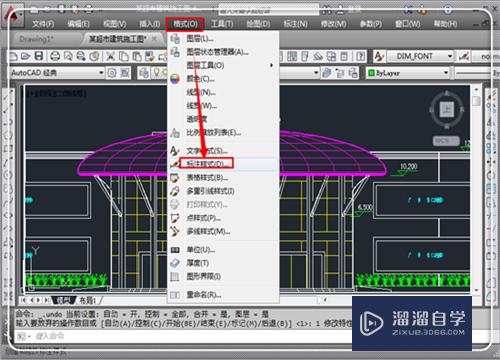Click the Plot Preview icon

coord(68,56)
